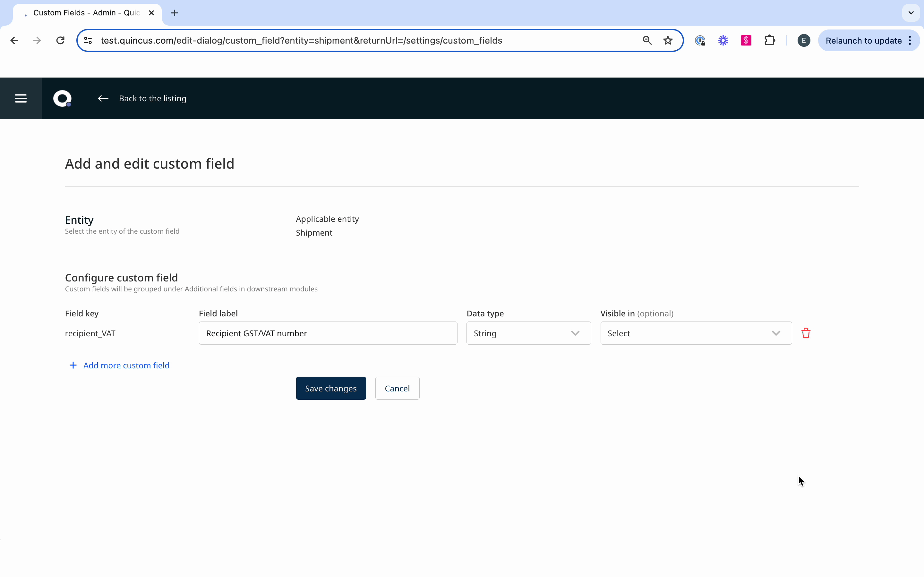The height and width of the screenshot is (577, 924).
Task: Click the delete red trash icon
Action: point(805,333)
